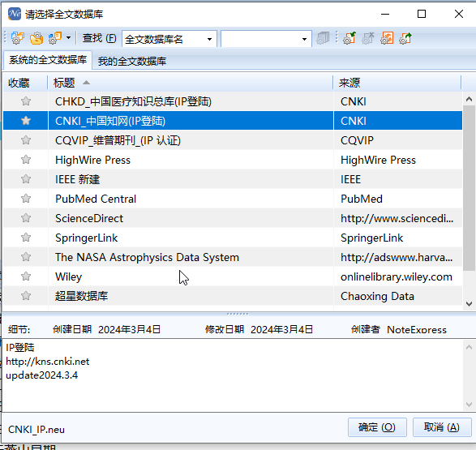Click the database list vertical scrollbar thumb
This screenshot has width=476, height=450.
[x=469, y=188]
